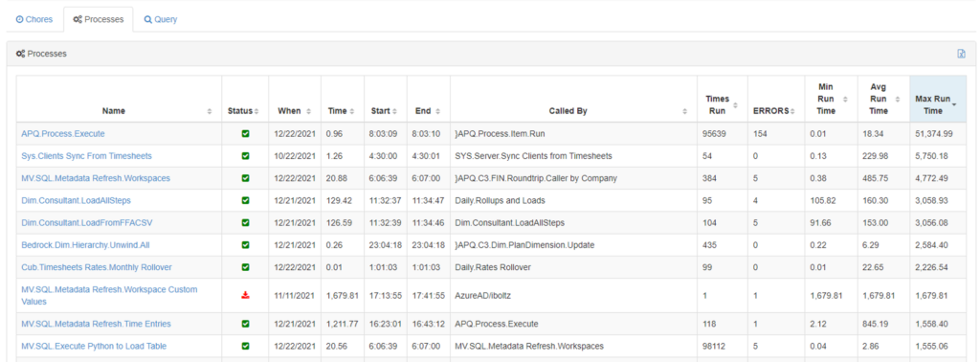Click green status icon for APQ.Process.Execute

[245, 133]
